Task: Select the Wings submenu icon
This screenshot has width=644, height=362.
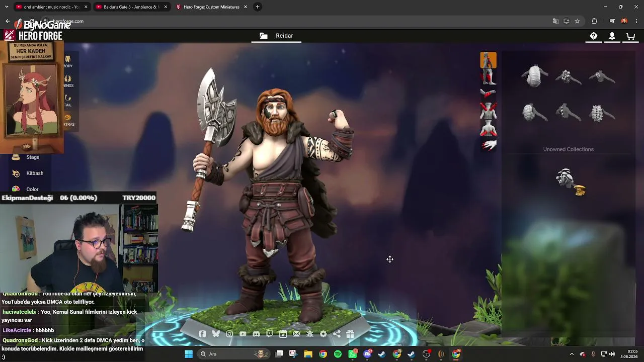Action: (68, 81)
